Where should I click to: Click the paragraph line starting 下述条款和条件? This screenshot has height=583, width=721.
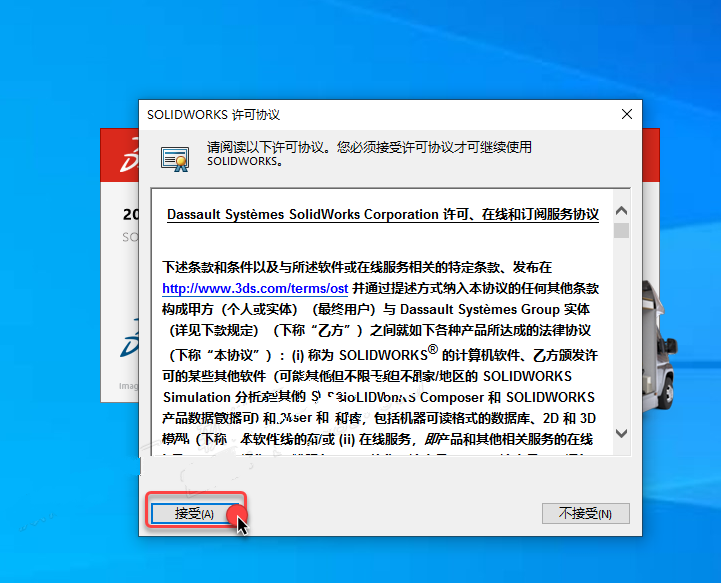[x=357, y=267]
